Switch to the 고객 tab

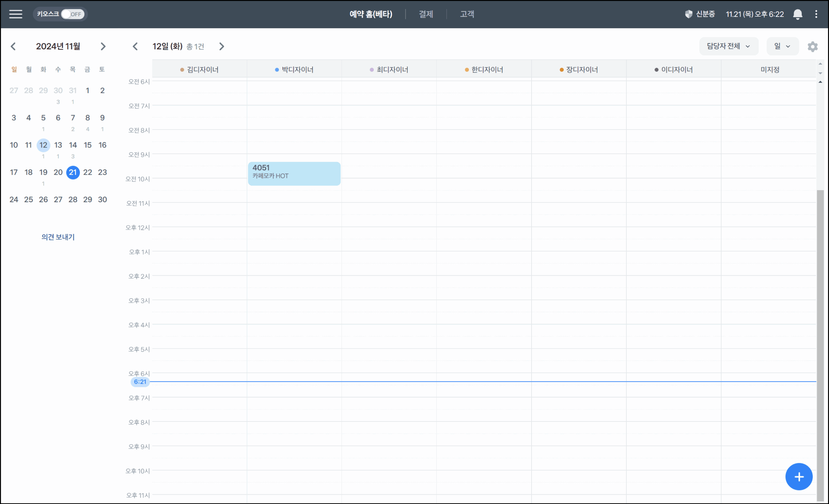[467, 14]
